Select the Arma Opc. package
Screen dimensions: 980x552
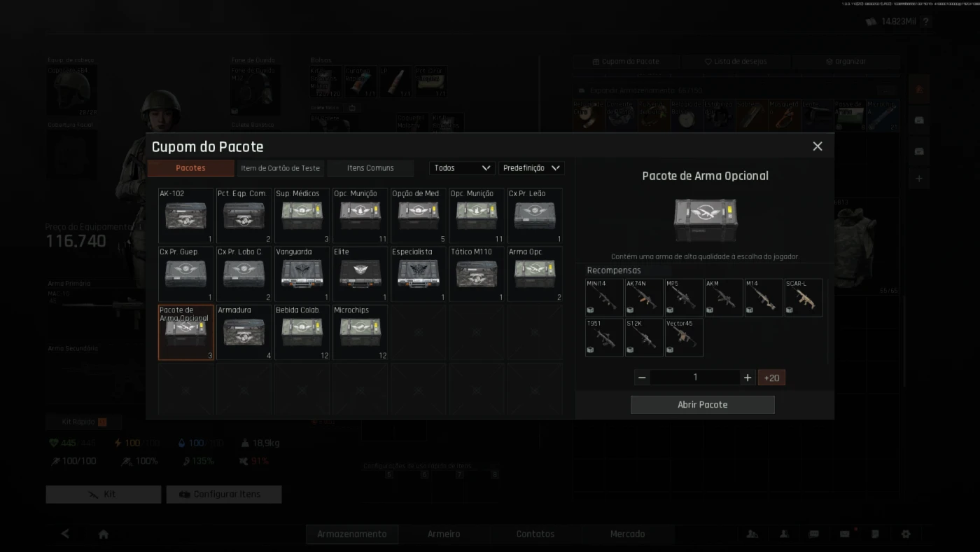pyautogui.click(x=535, y=274)
